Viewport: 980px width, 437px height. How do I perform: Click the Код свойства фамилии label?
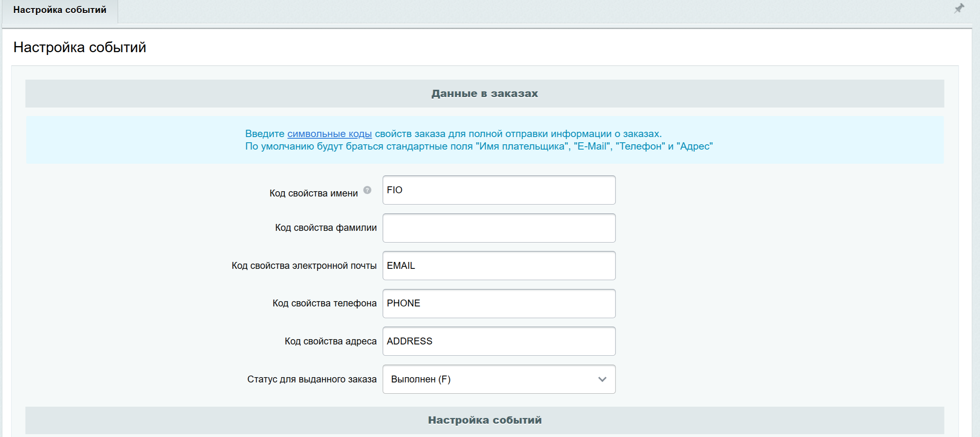326,228
